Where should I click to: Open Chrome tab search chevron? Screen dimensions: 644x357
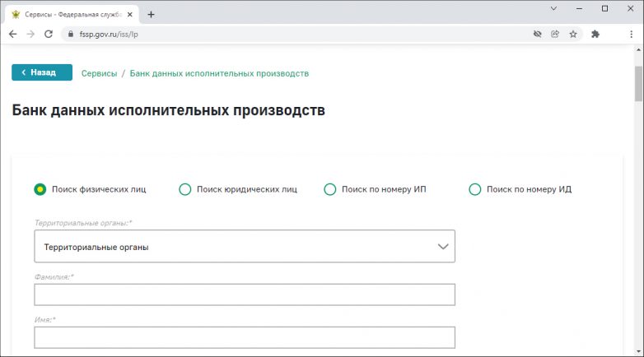tap(556, 8)
